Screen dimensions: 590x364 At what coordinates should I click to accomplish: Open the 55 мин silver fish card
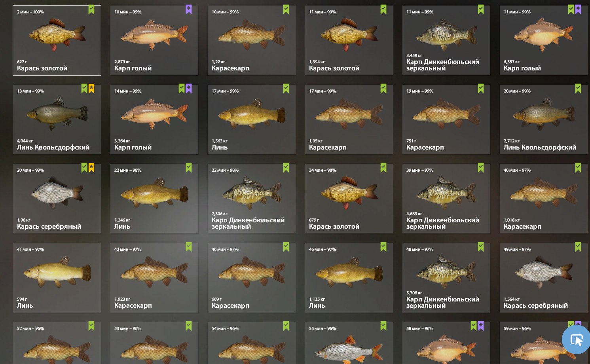point(349,343)
